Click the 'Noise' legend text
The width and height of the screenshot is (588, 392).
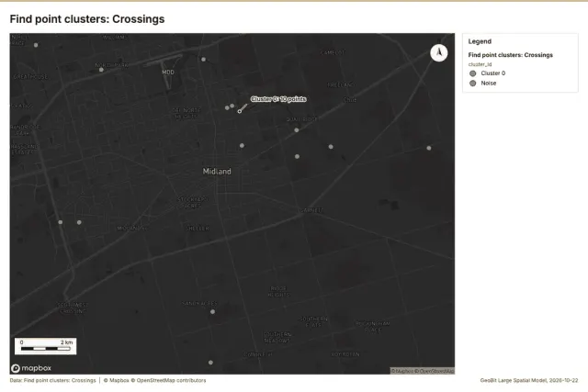click(489, 84)
